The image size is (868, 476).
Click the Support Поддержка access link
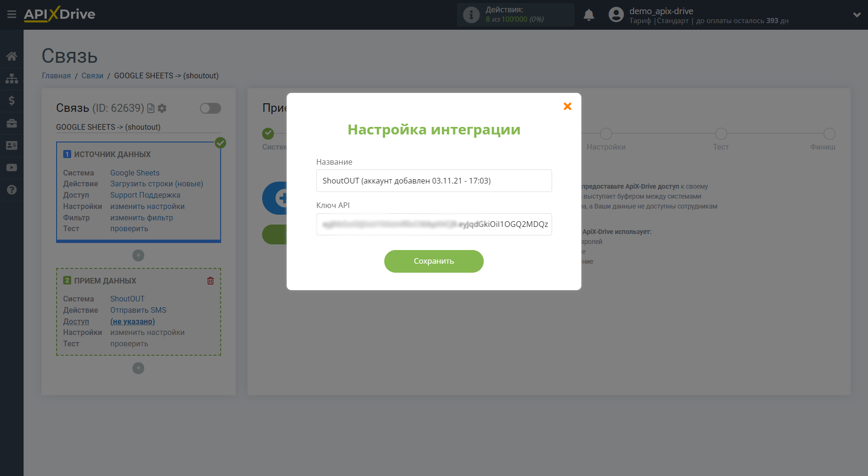click(145, 195)
